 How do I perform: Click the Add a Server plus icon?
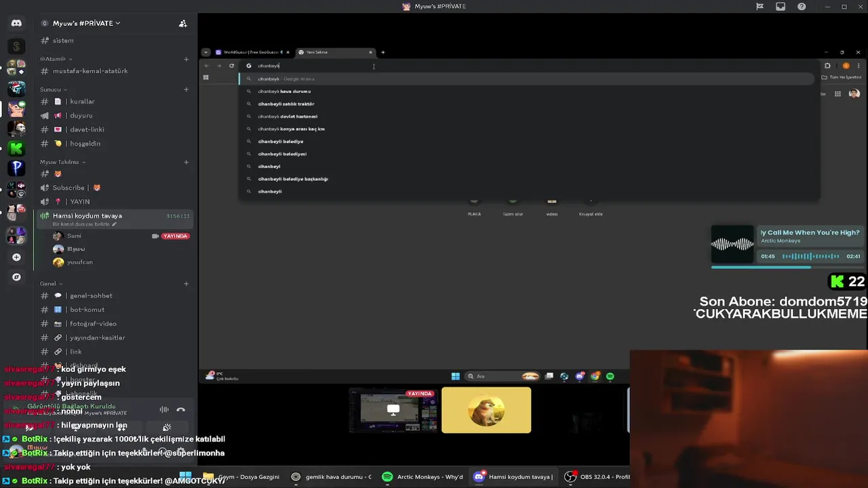(16, 258)
